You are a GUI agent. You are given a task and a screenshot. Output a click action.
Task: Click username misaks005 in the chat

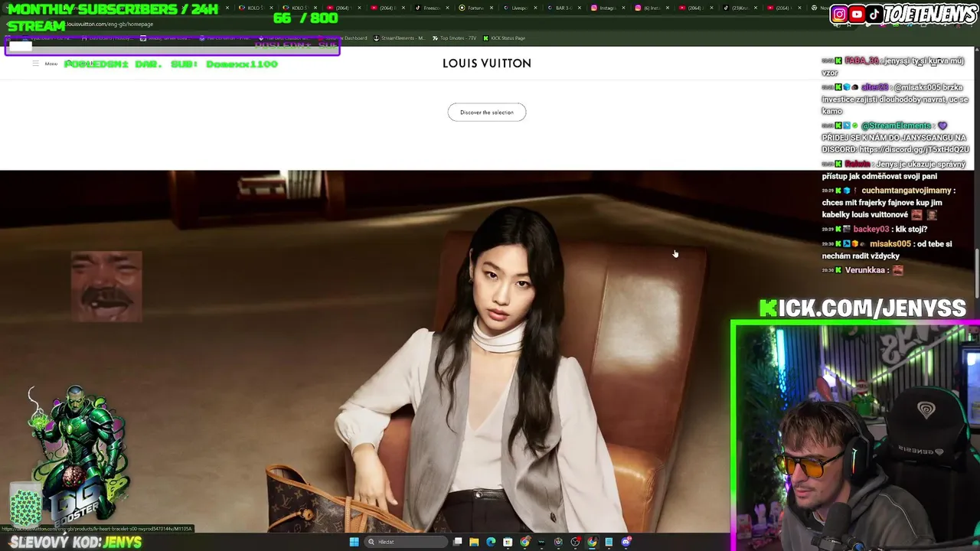tap(890, 243)
